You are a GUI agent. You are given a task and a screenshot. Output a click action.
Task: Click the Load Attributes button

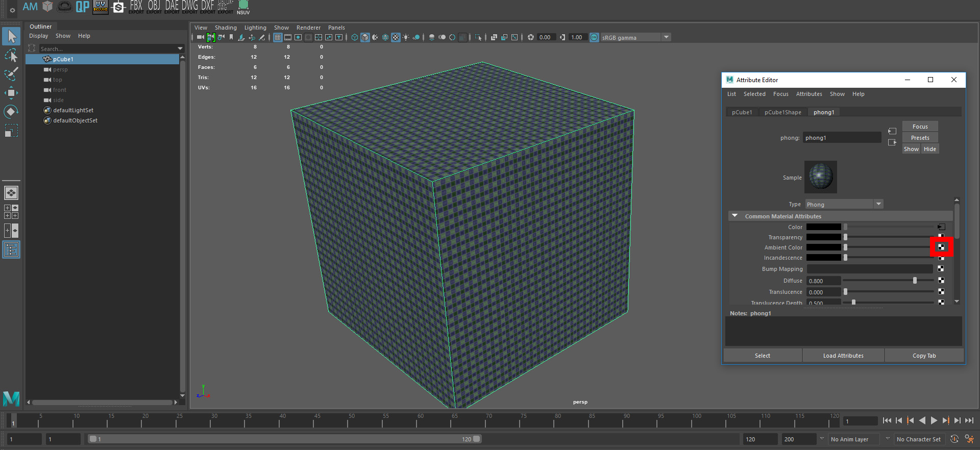[x=843, y=356]
